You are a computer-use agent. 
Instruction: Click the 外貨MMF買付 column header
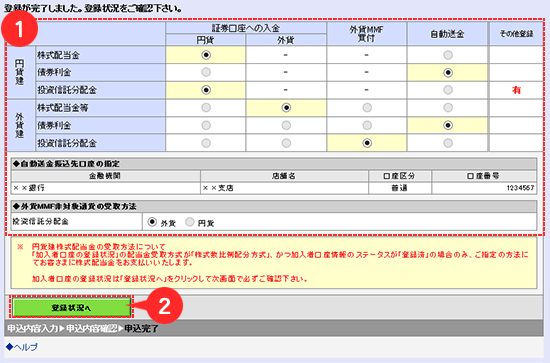367,34
